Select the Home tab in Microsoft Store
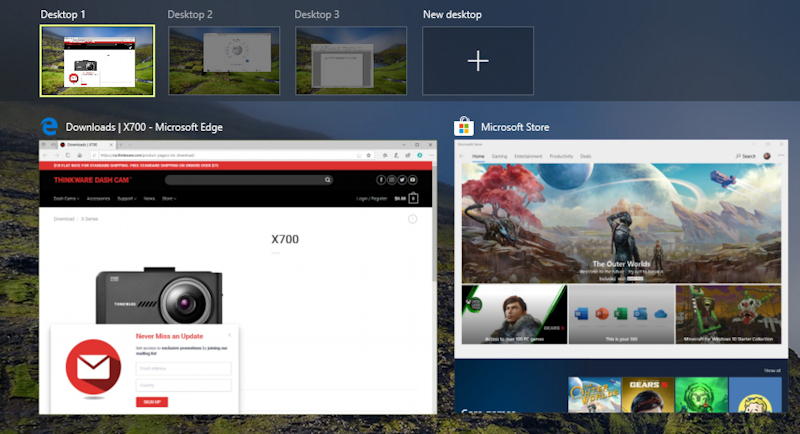This screenshot has height=434, width=800. (x=478, y=156)
